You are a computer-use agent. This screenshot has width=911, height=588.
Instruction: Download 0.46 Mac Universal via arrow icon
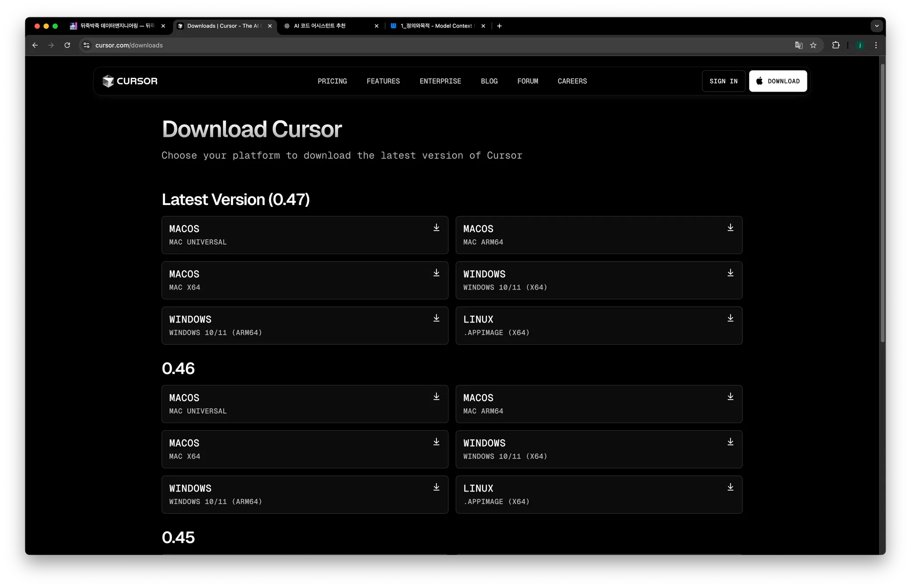pos(436,397)
